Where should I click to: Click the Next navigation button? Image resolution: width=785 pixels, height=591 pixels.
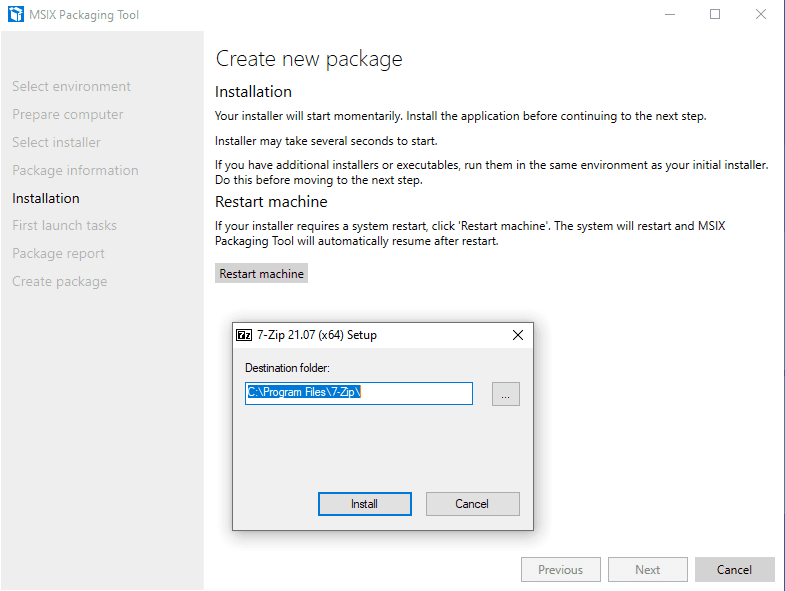(x=647, y=570)
